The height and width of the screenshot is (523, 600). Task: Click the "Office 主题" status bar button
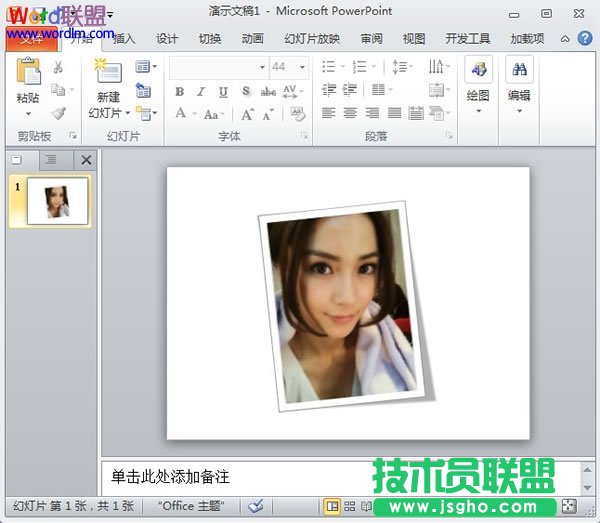(x=191, y=506)
